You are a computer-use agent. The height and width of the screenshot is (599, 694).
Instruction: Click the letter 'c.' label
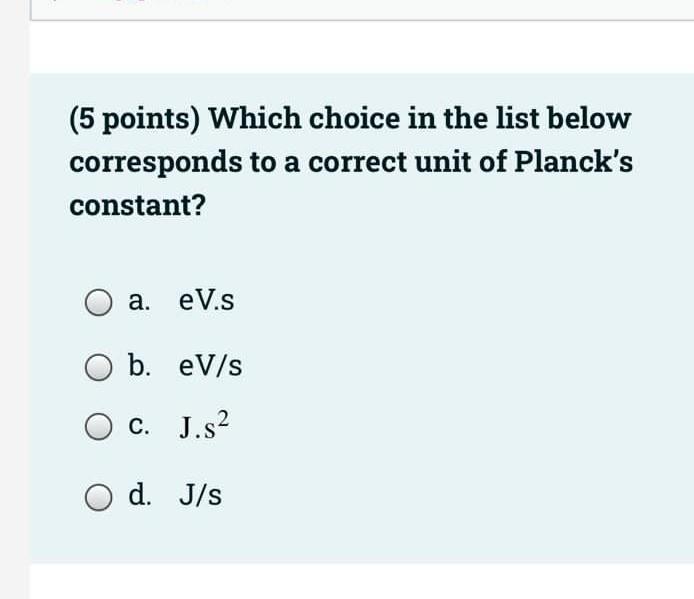[x=139, y=425]
